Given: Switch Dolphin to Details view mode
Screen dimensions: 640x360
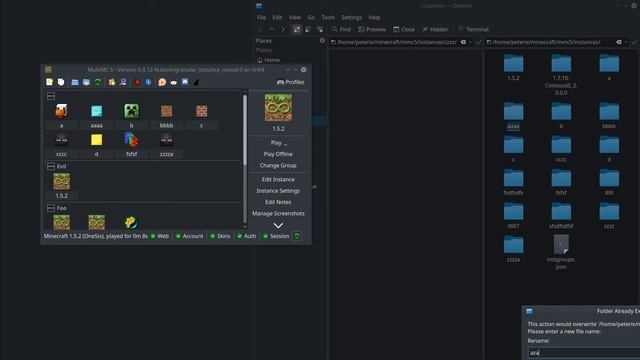Looking at the screenshot, I should [320, 29].
